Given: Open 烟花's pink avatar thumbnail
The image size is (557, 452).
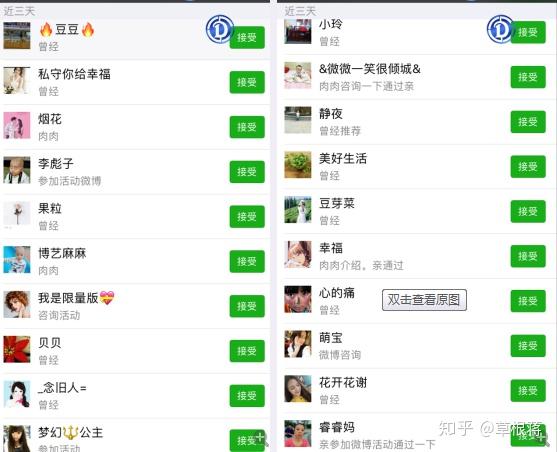Looking at the screenshot, I should [17, 125].
